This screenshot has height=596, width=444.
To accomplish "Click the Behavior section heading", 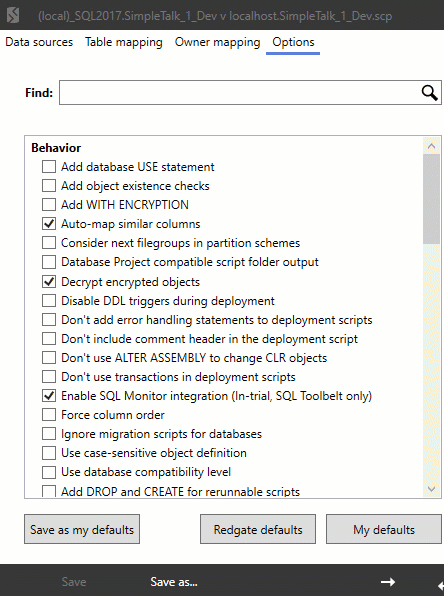I will (56, 147).
